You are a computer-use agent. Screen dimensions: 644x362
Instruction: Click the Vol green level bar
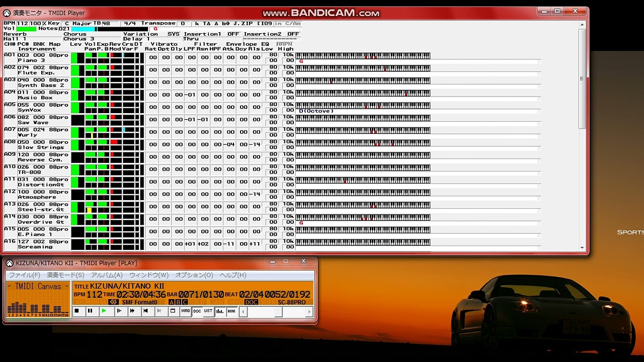tap(27, 29)
